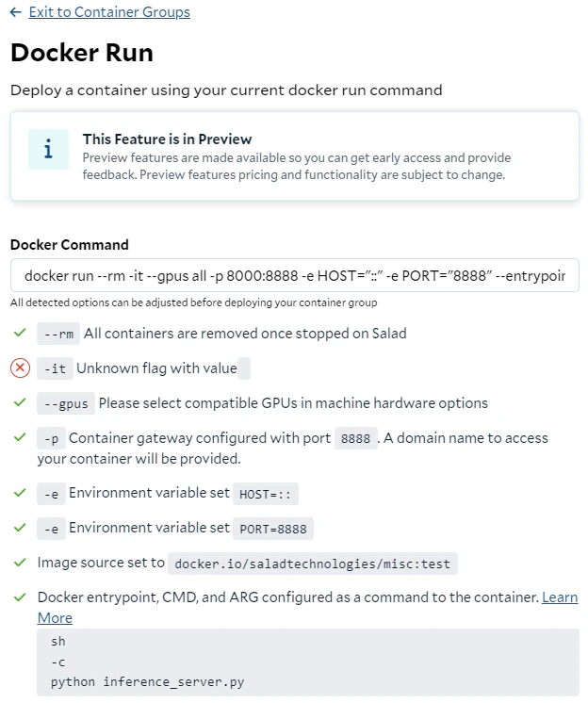The image size is (588, 703).
Task: Click the 8888 port value badge
Action: point(356,438)
